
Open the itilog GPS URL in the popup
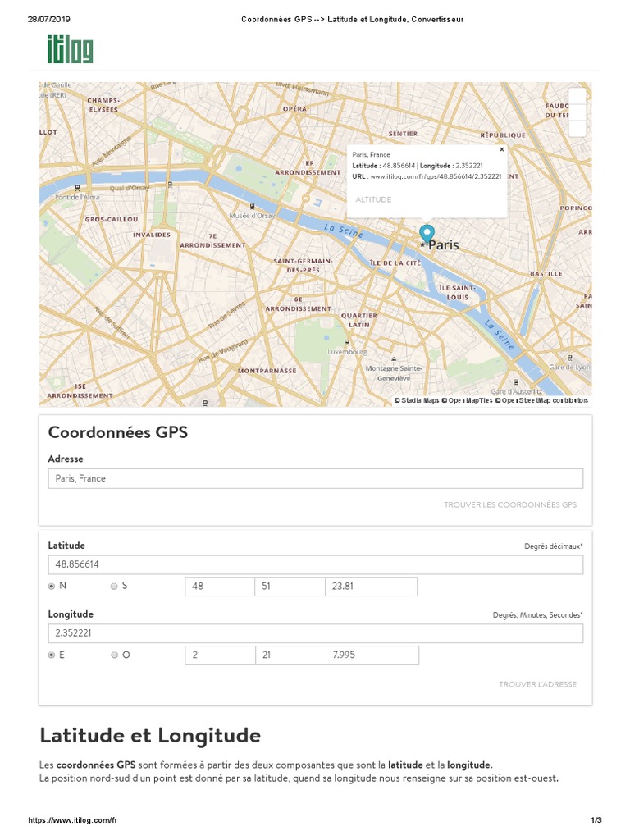[x=436, y=176]
